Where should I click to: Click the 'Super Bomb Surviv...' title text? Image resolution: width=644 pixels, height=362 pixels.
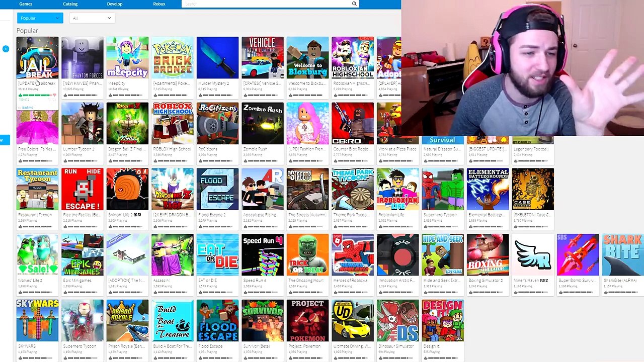[577, 281]
